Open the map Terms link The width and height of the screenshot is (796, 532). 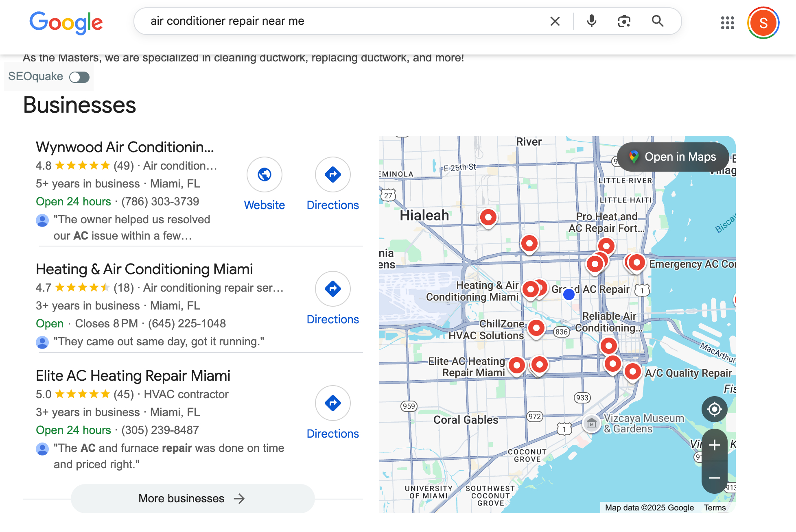pos(715,508)
